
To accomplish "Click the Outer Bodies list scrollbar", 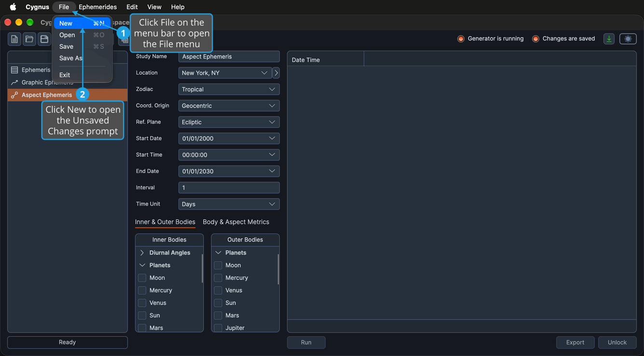I will point(278,269).
